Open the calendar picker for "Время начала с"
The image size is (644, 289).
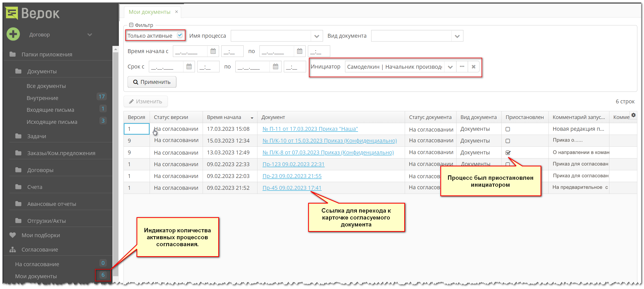tap(213, 51)
